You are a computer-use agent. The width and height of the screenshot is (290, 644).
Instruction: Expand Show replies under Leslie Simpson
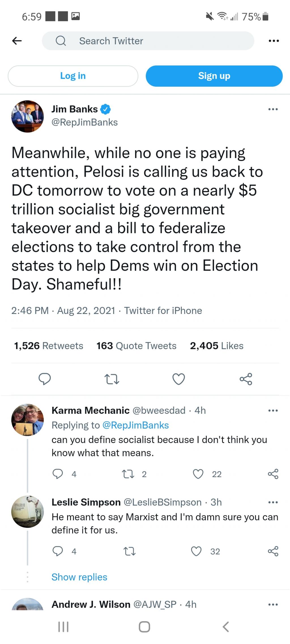pos(79,577)
